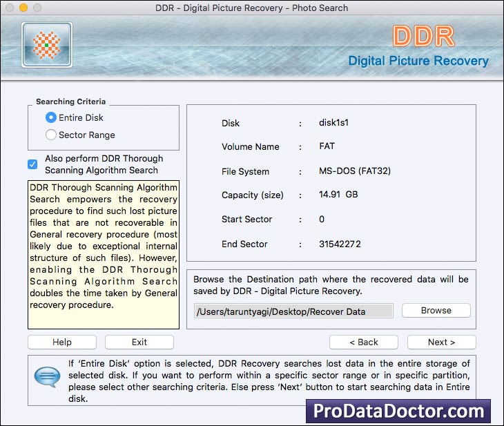This screenshot has height=426, width=504.
Task: Go to previous step with Back button
Action: (x=364, y=342)
